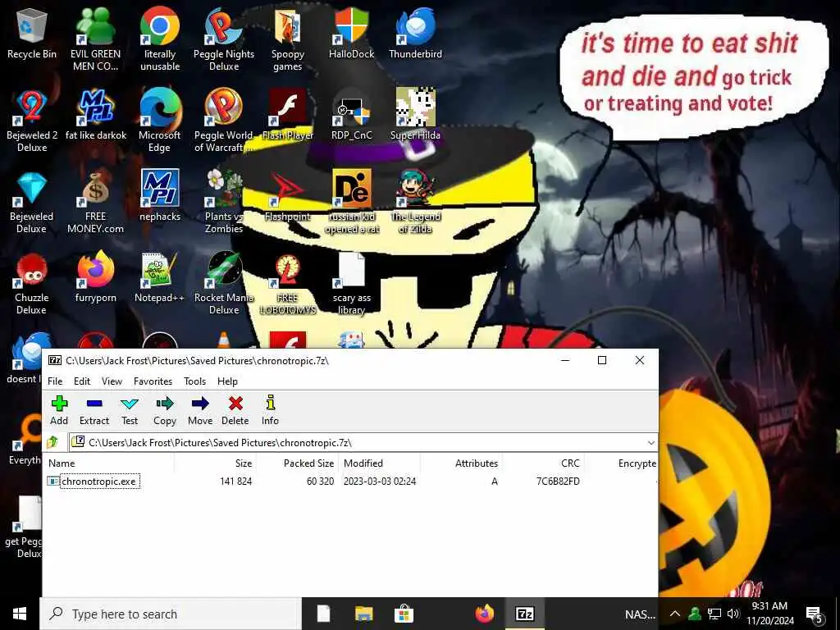Select the Flash Player desktop icon
Viewport: 840px width, 630px height.
288,115
